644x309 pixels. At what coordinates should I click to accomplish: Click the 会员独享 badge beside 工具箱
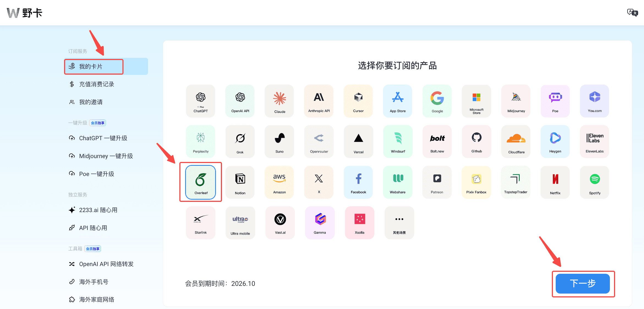93,249
